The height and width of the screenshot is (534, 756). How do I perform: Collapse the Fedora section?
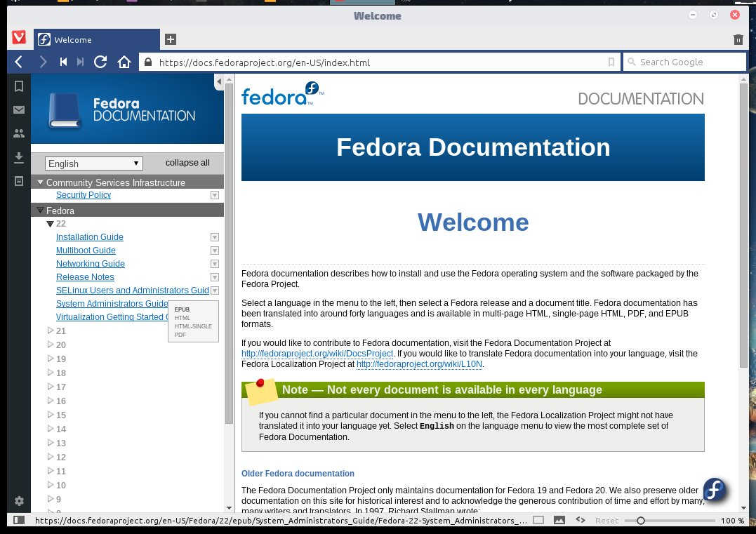41,210
